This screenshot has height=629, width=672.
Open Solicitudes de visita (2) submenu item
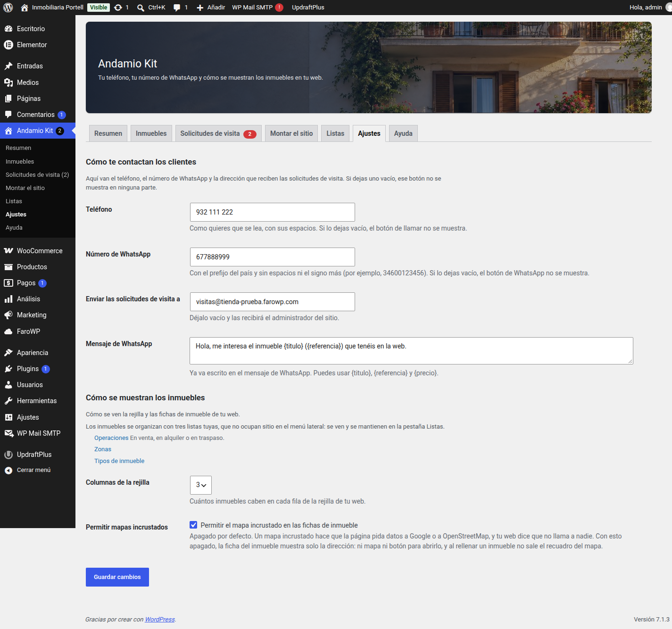(x=37, y=175)
